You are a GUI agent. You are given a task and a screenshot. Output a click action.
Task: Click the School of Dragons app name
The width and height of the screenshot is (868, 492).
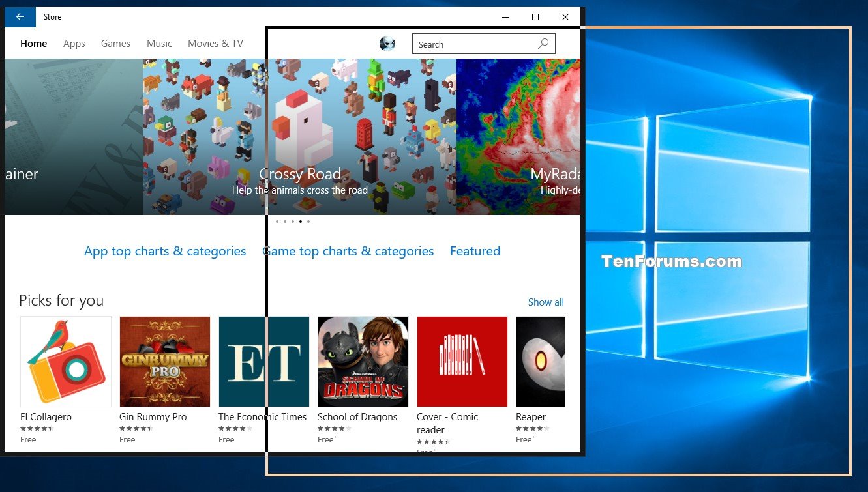(357, 417)
